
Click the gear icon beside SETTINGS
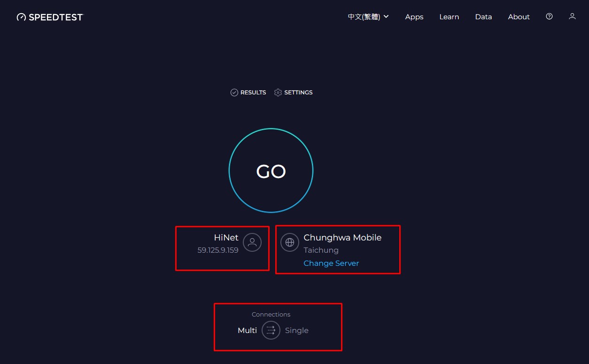(x=278, y=93)
